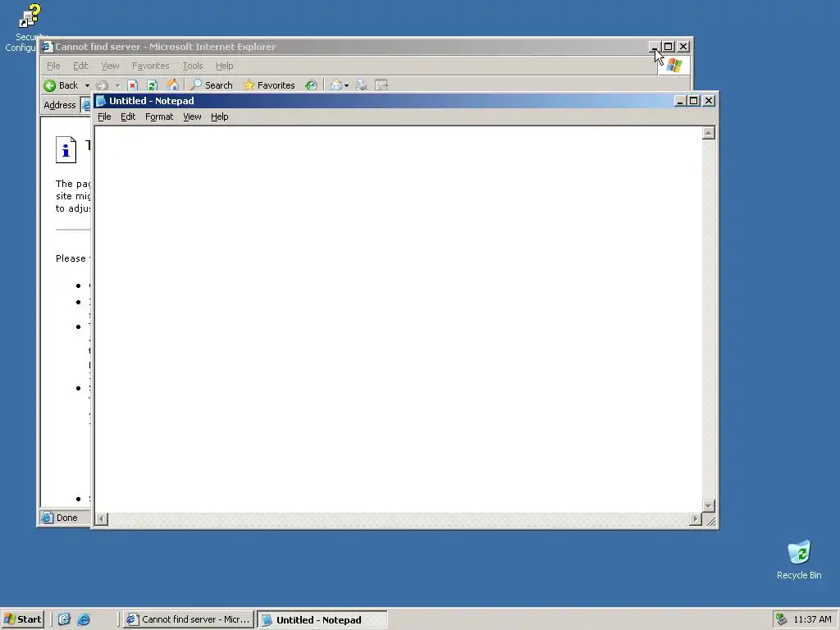
Task: Open Internet Explorer Edit menu
Action: click(x=80, y=66)
